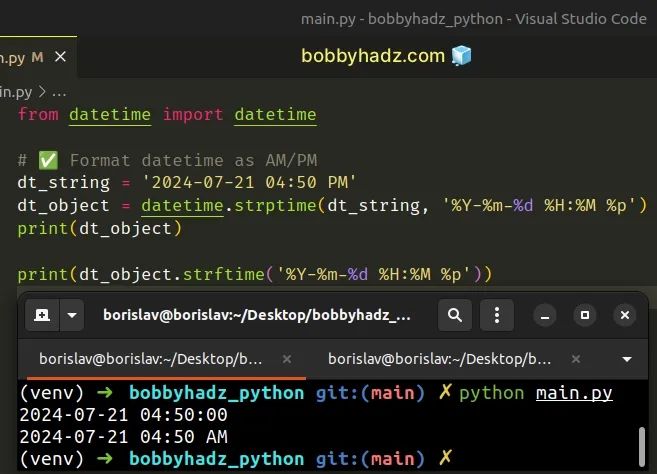Click the dt_string variable assignment line
657x474 pixels.
[187, 183]
